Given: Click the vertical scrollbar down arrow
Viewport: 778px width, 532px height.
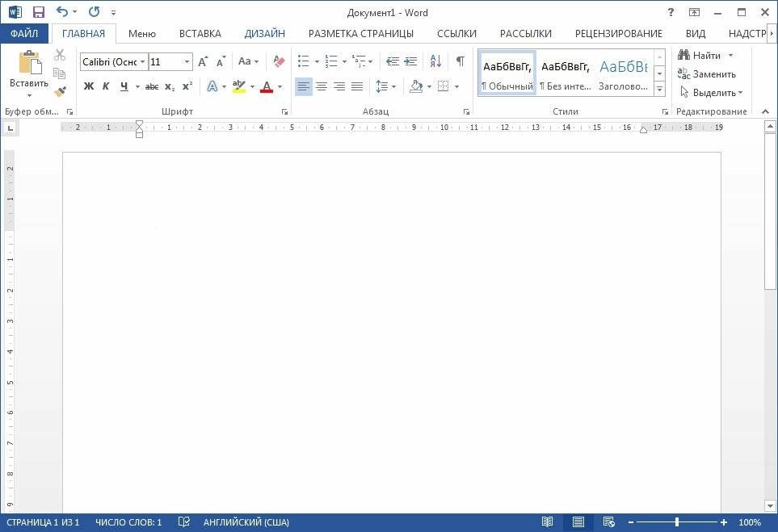Looking at the screenshot, I should [770, 505].
